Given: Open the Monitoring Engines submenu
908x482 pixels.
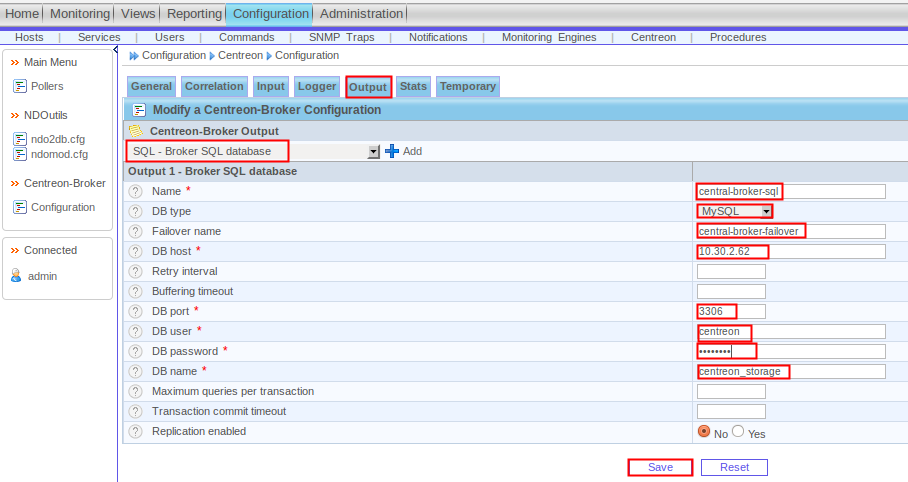Looking at the screenshot, I should point(549,37).
